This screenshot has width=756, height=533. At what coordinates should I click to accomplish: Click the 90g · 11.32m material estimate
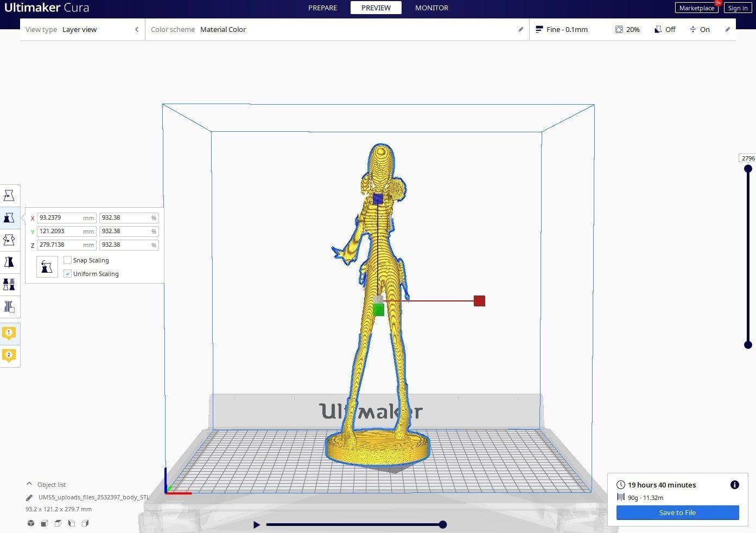[645, 498]
